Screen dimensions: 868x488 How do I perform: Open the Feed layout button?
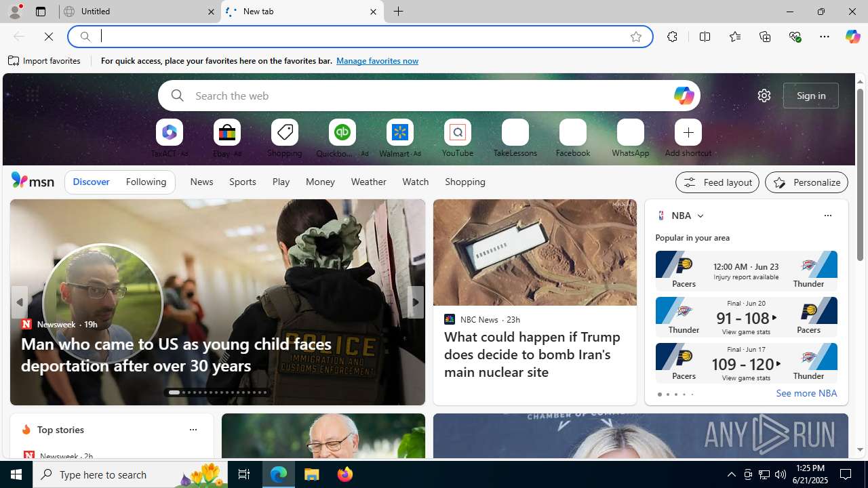point(717,182)
